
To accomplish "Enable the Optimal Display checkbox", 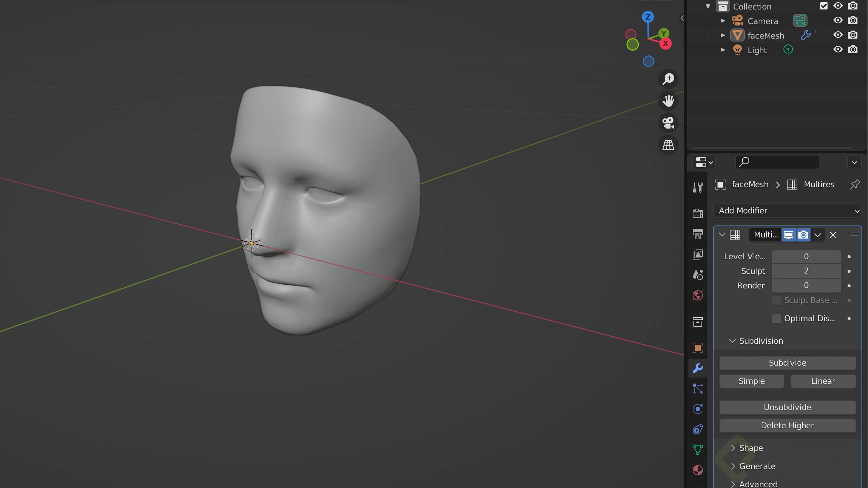I will 777,318.
